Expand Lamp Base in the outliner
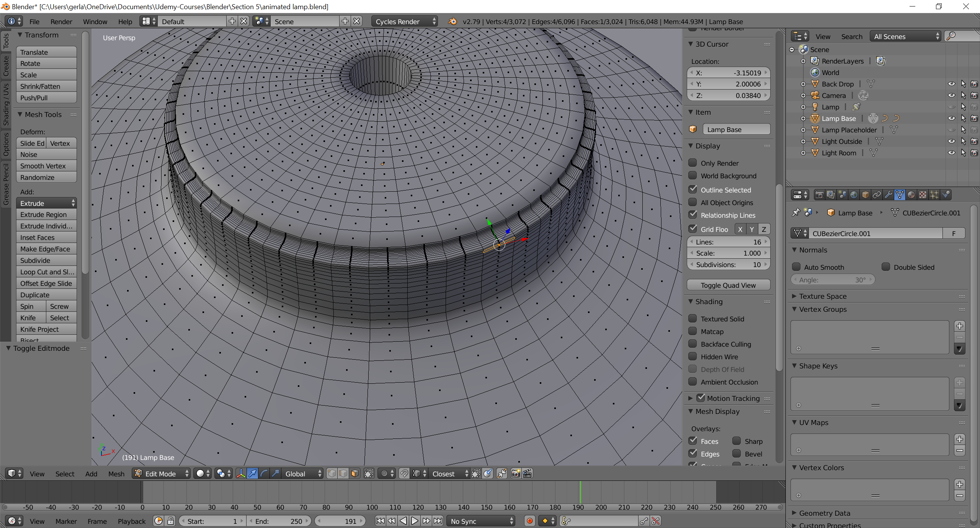The height and width of the screenshot is (528, 980). pyautogui.click(x=803, y=119)
